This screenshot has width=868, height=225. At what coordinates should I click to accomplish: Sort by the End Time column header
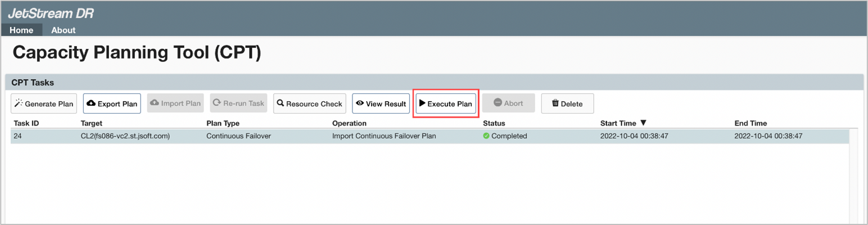pyautogui.click(x=751, y=123)
